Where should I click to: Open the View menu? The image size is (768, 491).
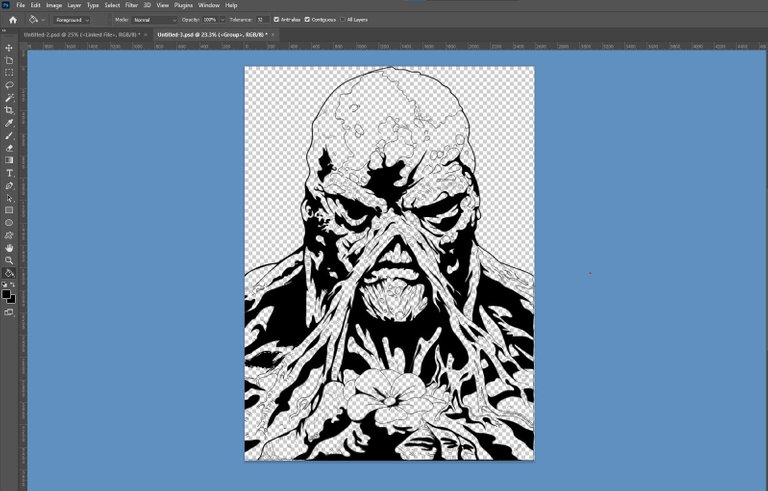(162, 5)
